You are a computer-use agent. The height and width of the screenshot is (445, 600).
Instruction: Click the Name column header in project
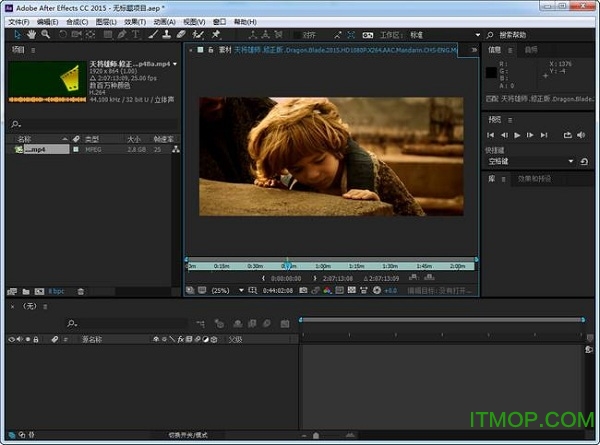point(24,139)
